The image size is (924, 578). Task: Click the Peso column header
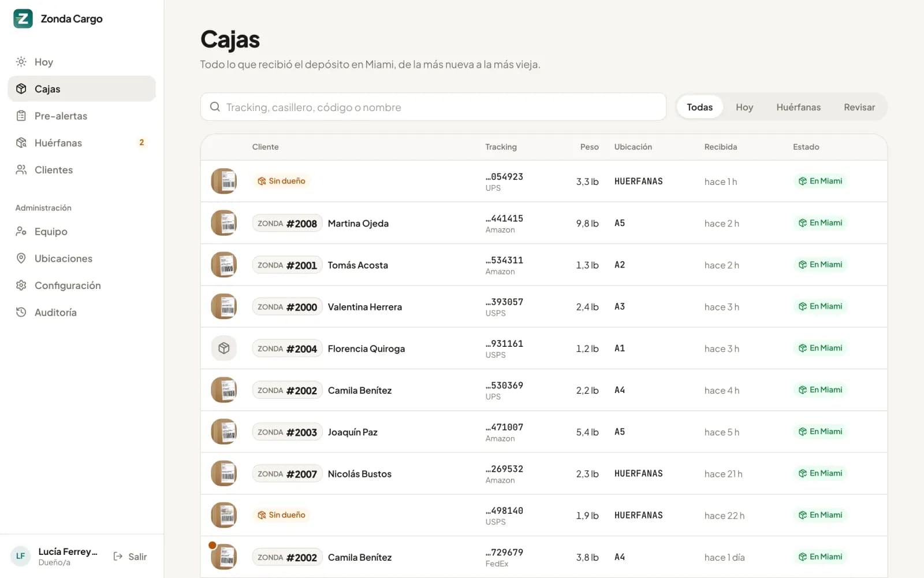[589, 147]
